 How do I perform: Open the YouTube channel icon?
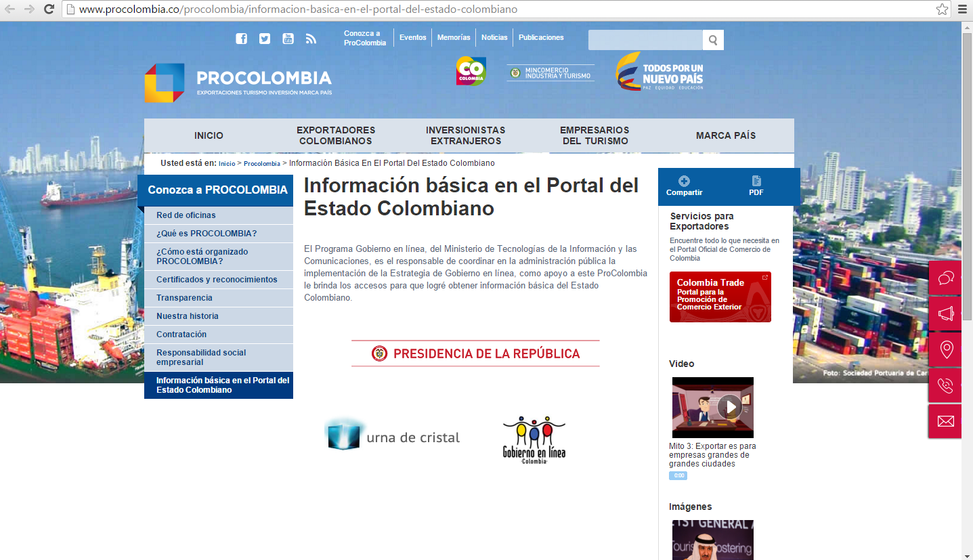click(x=288, y=39)
